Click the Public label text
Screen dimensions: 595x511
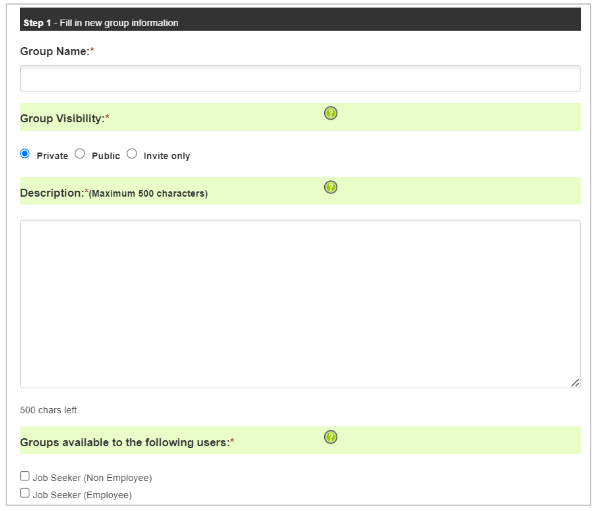(106, 156)
